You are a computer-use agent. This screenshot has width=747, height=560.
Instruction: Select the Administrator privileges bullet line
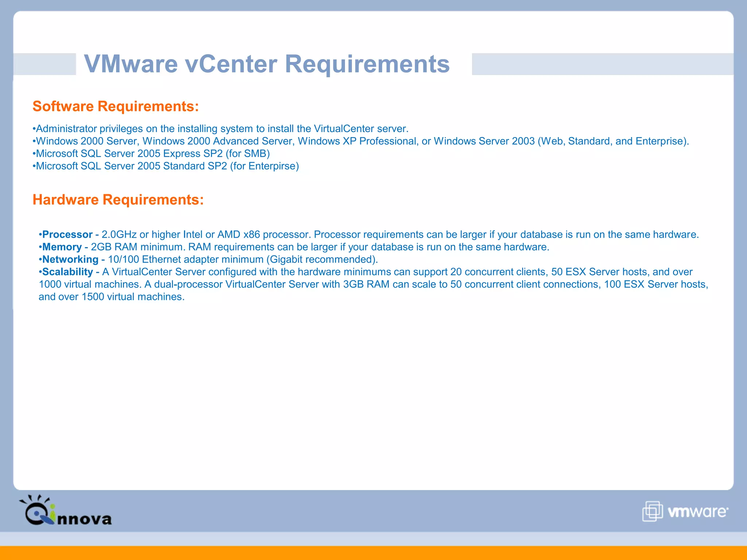click(x=220, y=129)
